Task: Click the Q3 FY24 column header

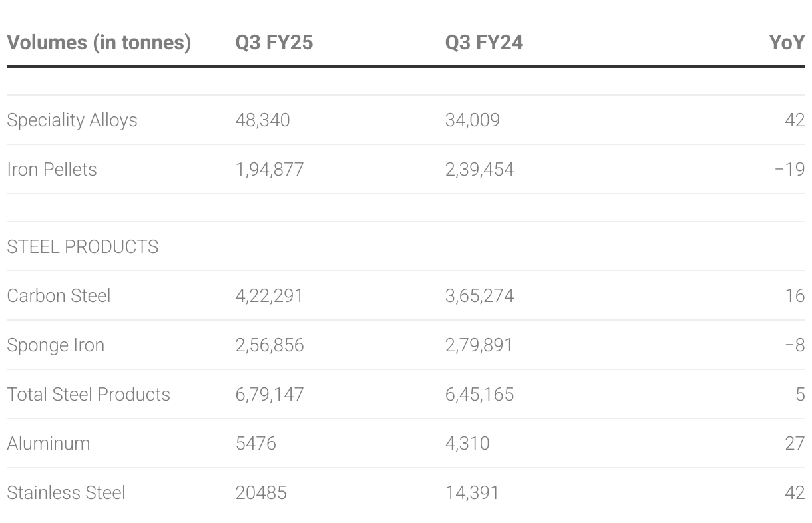Action: pyautogui.click(x=484, y=43)
